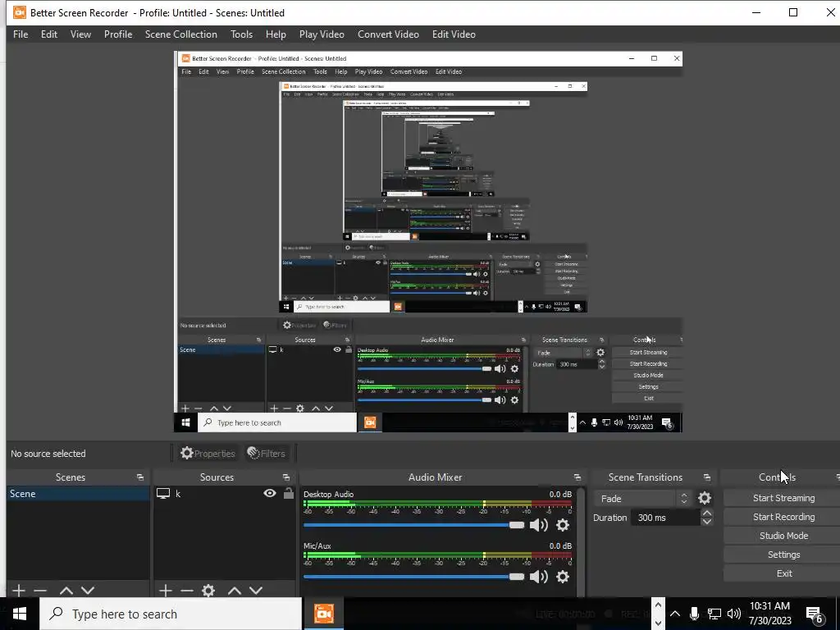Open Settings from Controls panel
840x630 pixels.
point(783,555)
